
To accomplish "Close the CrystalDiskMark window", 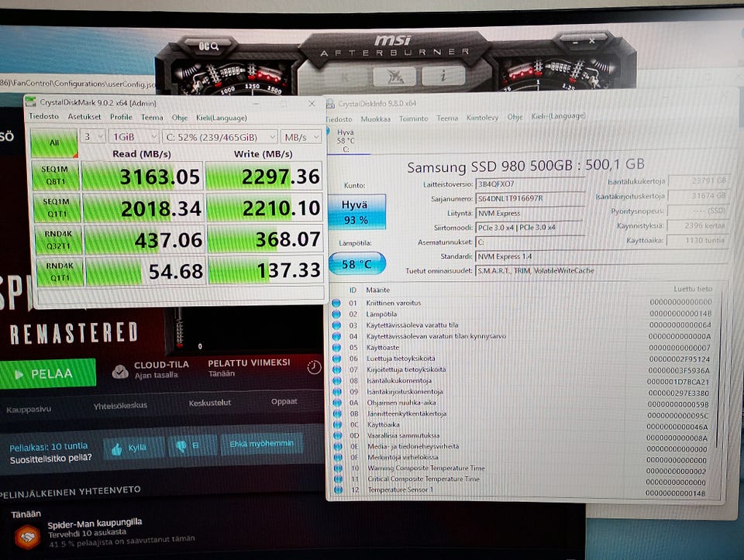I will point(312,103).
